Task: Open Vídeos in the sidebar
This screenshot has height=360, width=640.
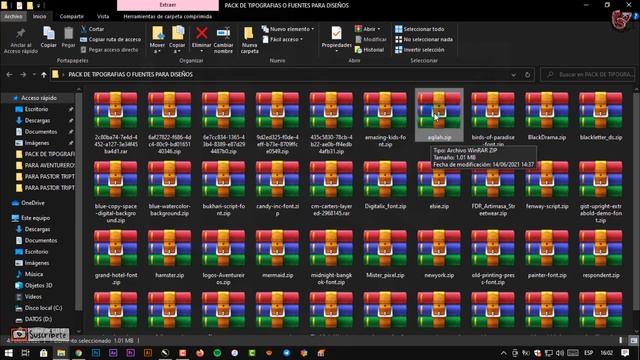Action: (33, 297)
